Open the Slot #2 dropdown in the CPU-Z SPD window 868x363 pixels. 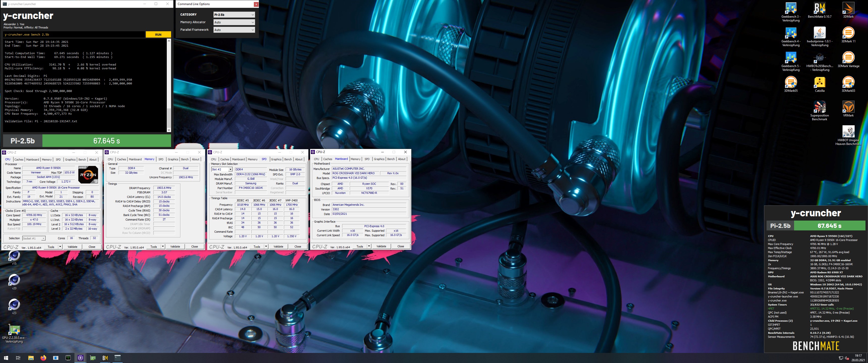tap(222, 169)
